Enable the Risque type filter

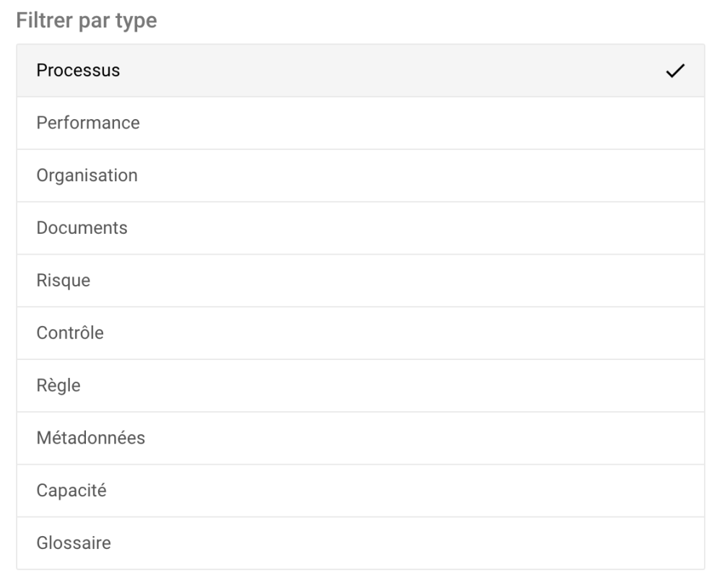[x=64, y=281]
